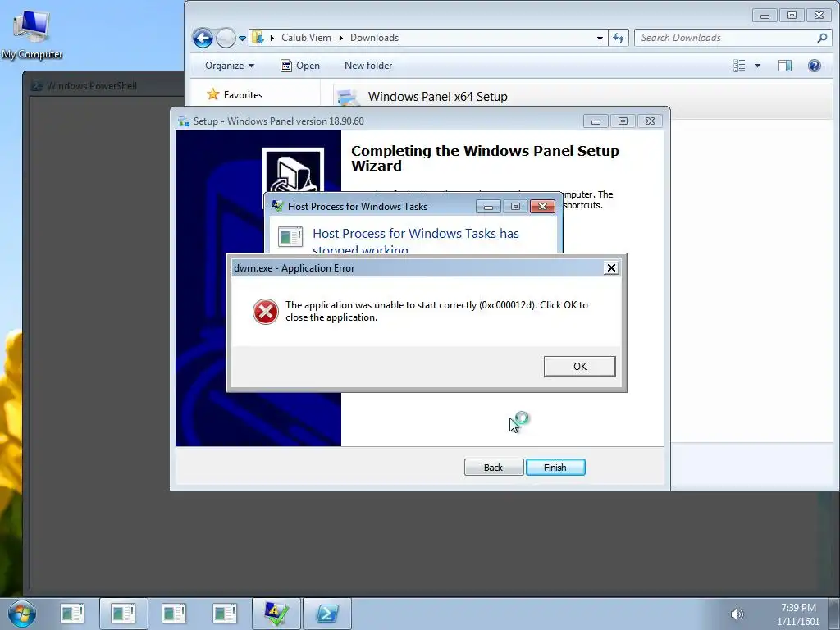Minimize the Windows Panel Setup window

(596, 121)
